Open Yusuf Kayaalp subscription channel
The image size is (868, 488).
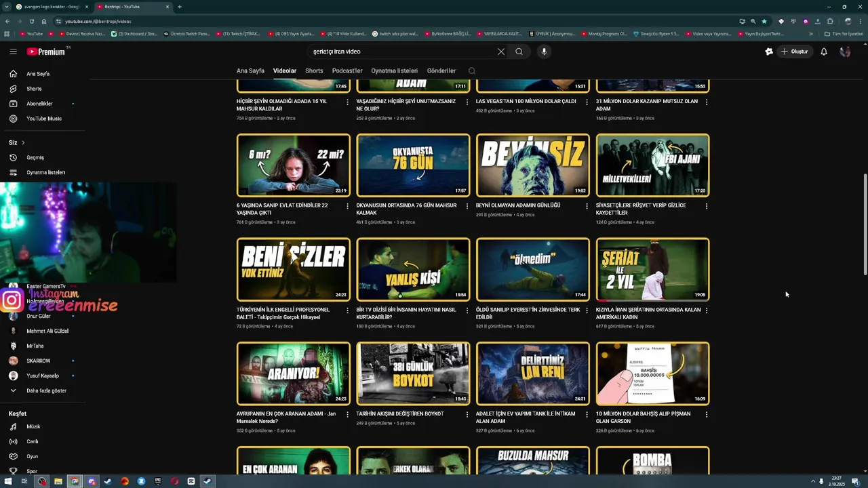pos(43,375)
